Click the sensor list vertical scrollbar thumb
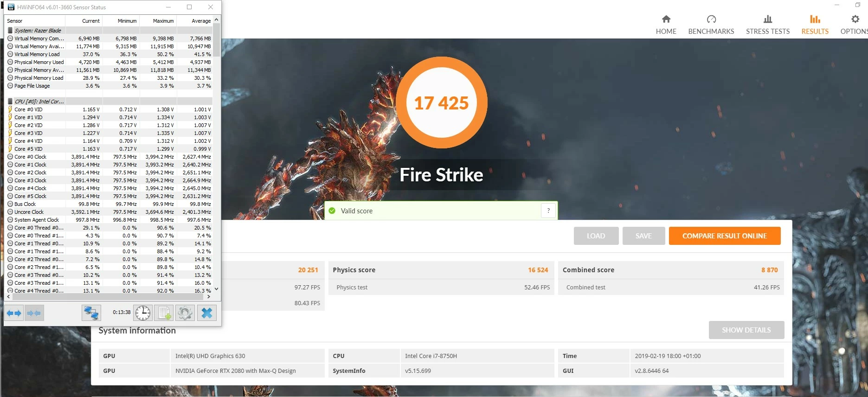Viewport: 868px width, 397px height. [x=216, y=40]
